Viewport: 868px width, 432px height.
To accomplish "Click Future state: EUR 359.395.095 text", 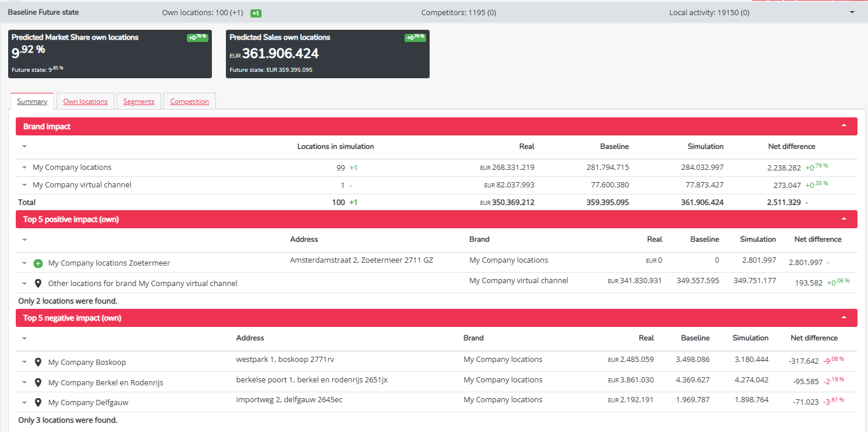I will click(271, 70).
